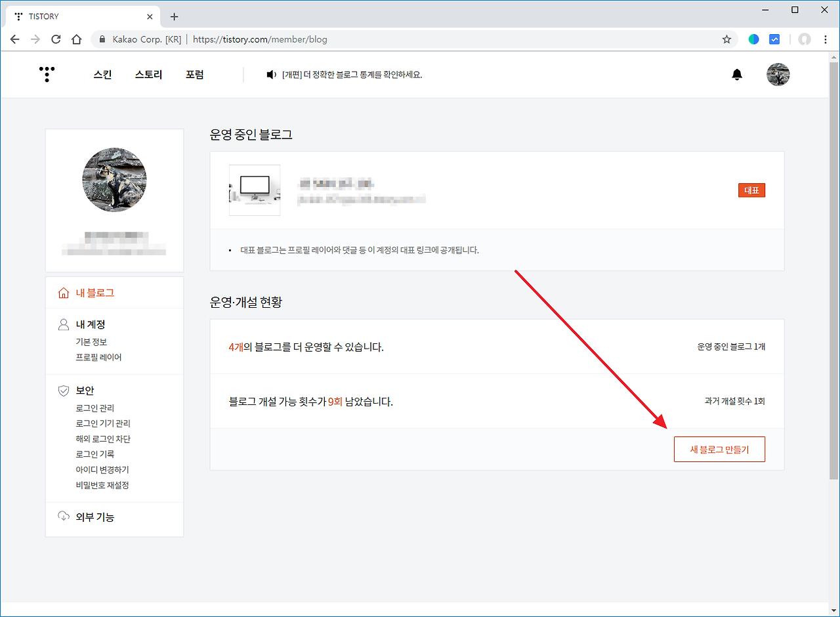The width and height of the screenshot is (840, 617).
Task: Open Chrome's three-dot menu
Action: coord(825,39)
